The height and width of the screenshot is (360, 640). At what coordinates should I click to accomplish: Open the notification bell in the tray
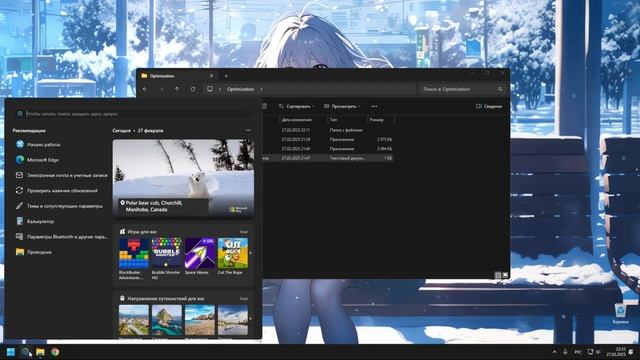tap(631, 352)
